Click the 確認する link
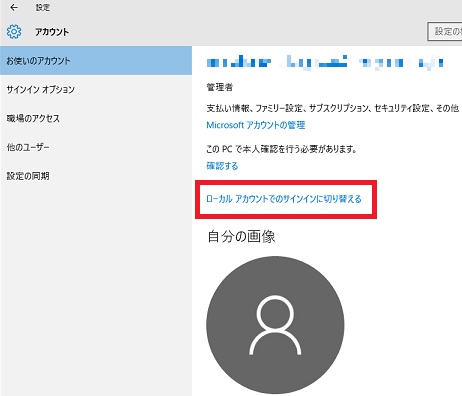462x396 pixels. coord(222,166)
